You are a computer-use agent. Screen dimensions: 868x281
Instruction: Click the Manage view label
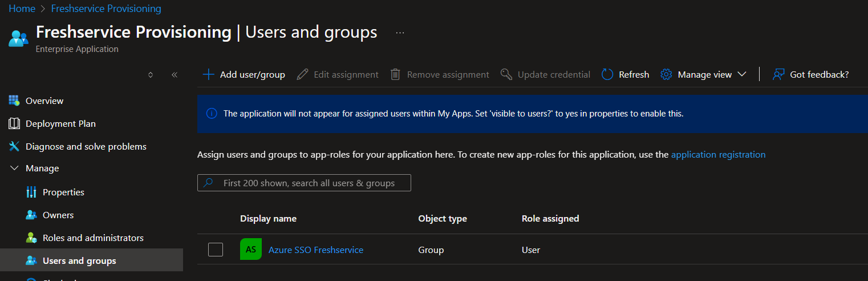coord(705,74)
